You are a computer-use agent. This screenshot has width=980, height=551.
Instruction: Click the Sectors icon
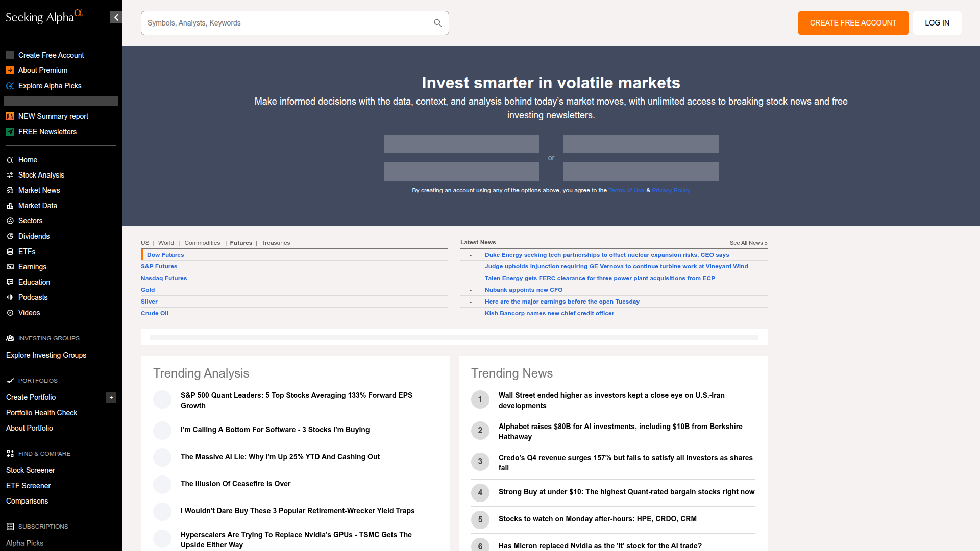coord(10,221)
